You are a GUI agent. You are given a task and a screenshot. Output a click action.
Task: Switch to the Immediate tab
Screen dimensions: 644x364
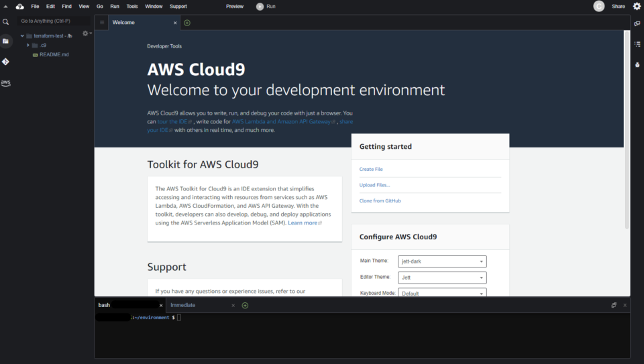[182, 305]
